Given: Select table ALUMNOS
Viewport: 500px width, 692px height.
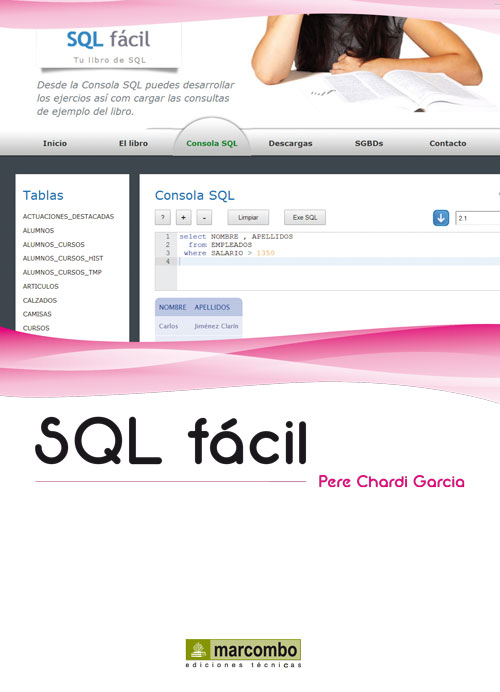Looking at the screenshot, I should point(38,230).
